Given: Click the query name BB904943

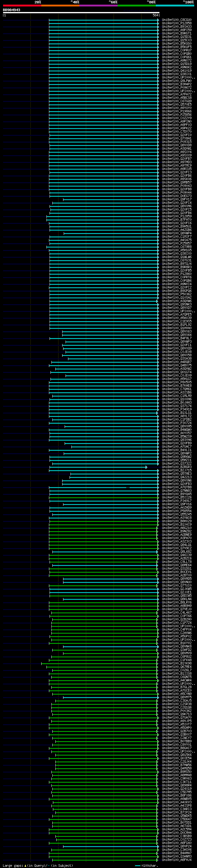Looking at the screenshot, I should [x=11, y=10].
